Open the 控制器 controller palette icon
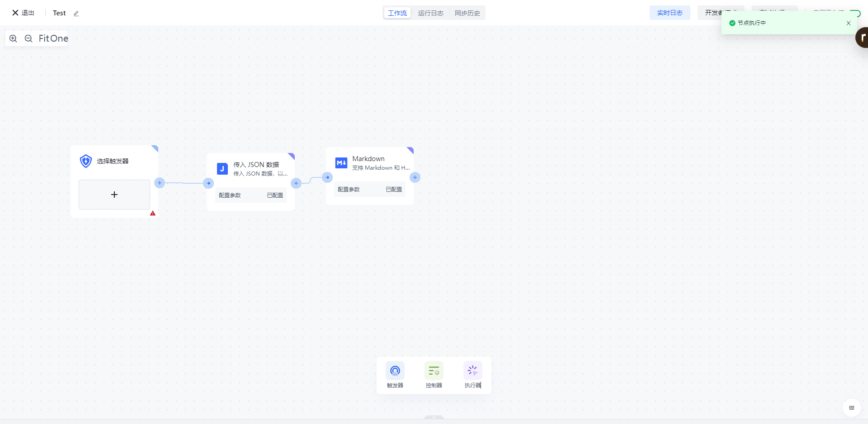 (x=434, y=371)
